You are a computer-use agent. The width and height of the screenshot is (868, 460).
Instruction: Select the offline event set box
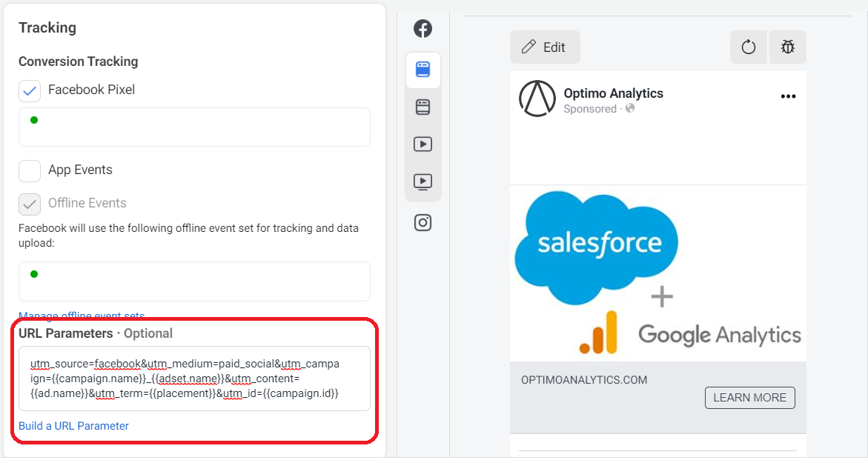(194, 281)
